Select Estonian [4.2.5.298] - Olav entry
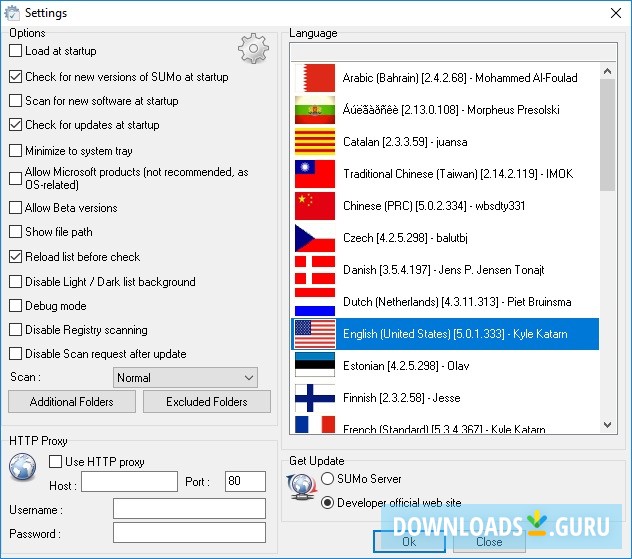The width and height of the screenshot is (632, 559). (x=406, y=366)
